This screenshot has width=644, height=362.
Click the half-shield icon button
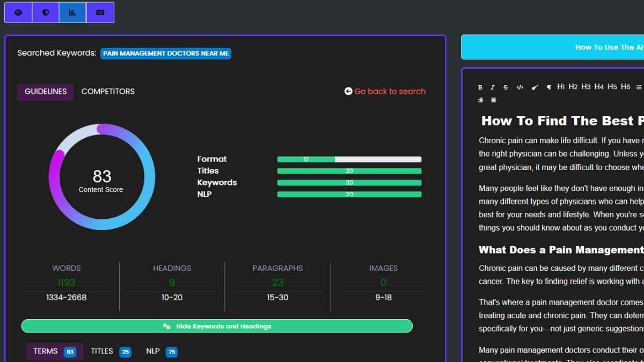click(x=46, y=13)
